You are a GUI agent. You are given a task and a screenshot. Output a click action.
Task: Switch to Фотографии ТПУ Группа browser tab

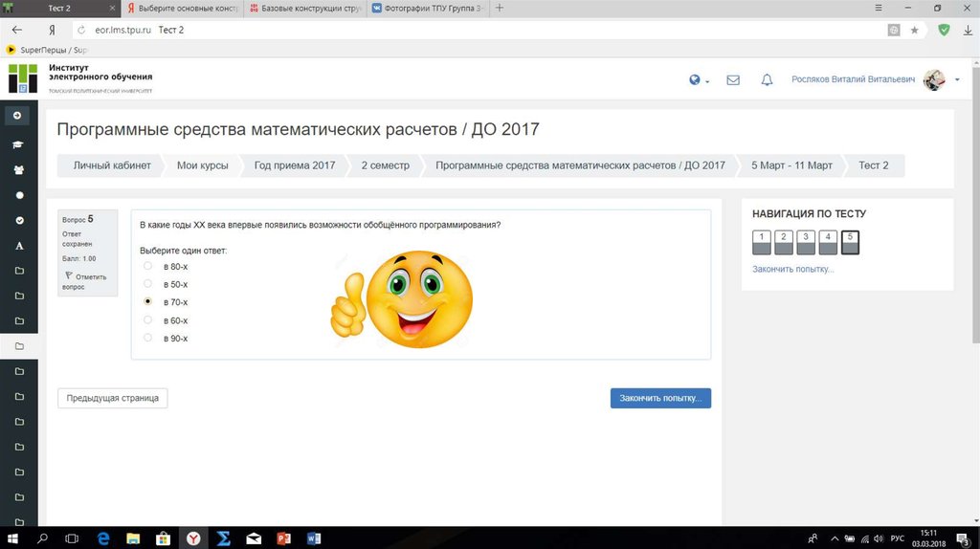(428, 8)
